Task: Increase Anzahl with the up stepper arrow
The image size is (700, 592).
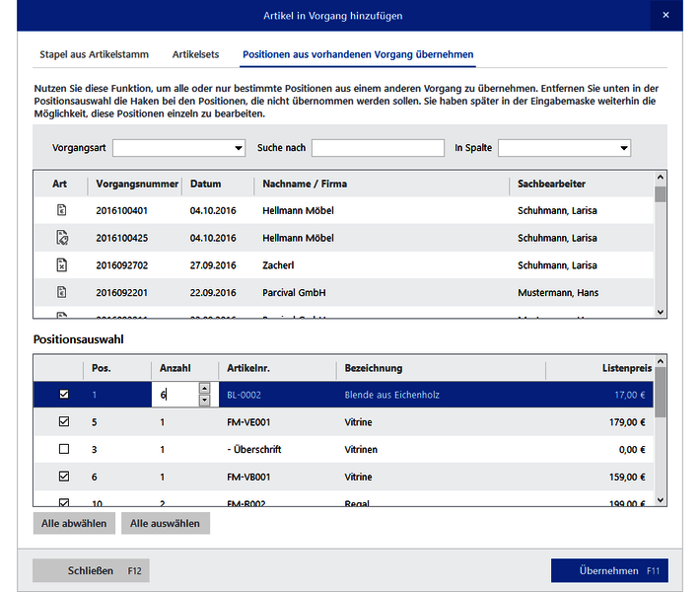Action: [x=204, y=389]
